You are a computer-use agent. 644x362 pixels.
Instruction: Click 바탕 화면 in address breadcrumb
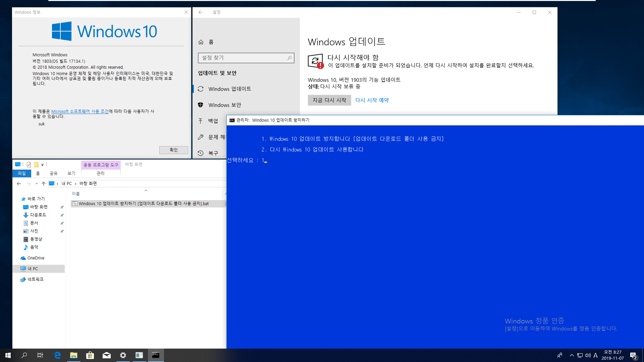coord(88,184)
